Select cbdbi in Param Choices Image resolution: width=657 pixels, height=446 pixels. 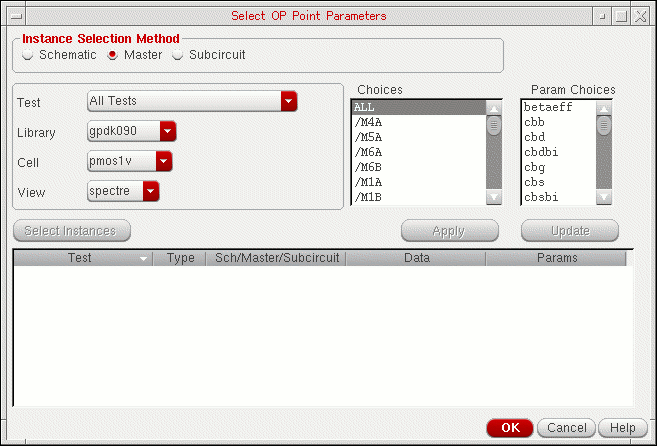[559, 152]
